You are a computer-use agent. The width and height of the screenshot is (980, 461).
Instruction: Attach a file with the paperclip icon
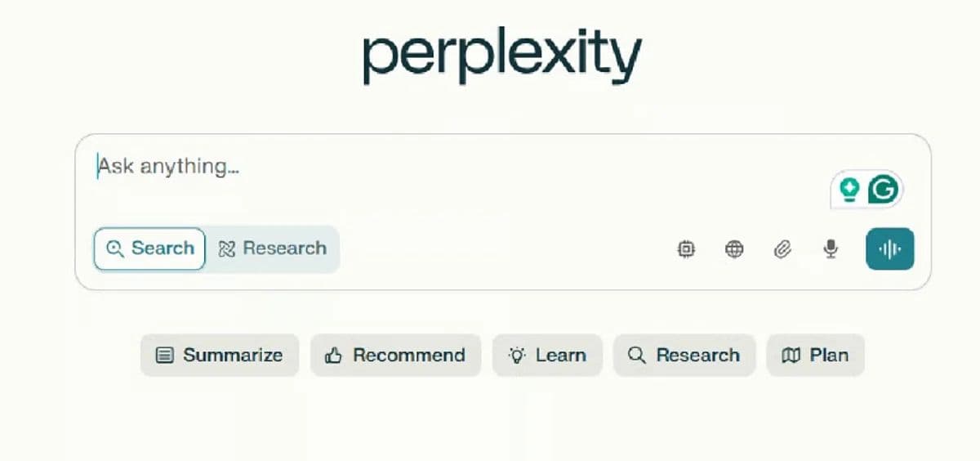[x=782, y=249]
